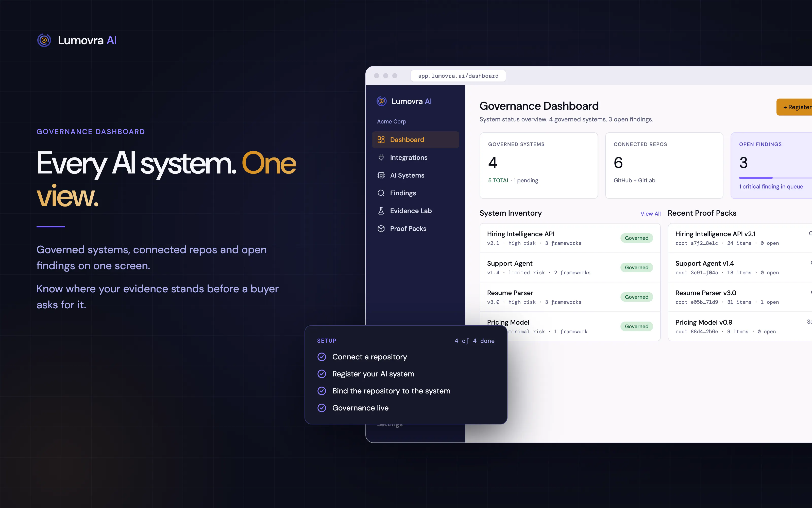Image resolution: width=812 pixels, height=508 pixels.
Task: Open the Integrations sidebar item
Action: click(x=415, y=157)
